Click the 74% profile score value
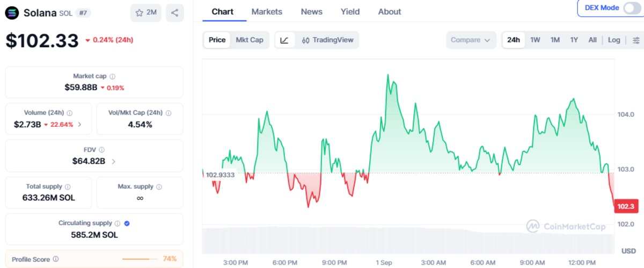 click(x=170, y=259)
